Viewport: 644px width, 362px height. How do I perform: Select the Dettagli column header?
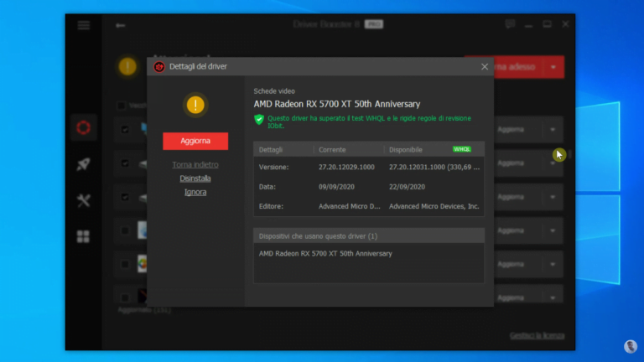[x=271, y=150]
